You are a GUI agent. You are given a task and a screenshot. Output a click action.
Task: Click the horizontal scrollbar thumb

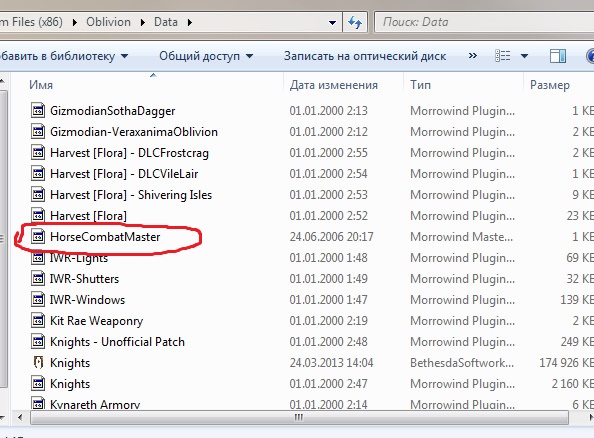299,418
